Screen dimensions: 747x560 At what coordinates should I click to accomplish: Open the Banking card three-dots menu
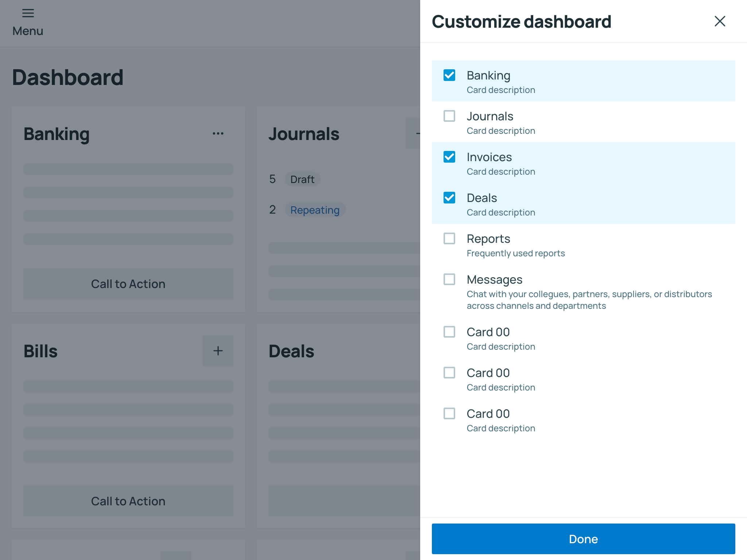pyautogui.click(x=218, y=133)
